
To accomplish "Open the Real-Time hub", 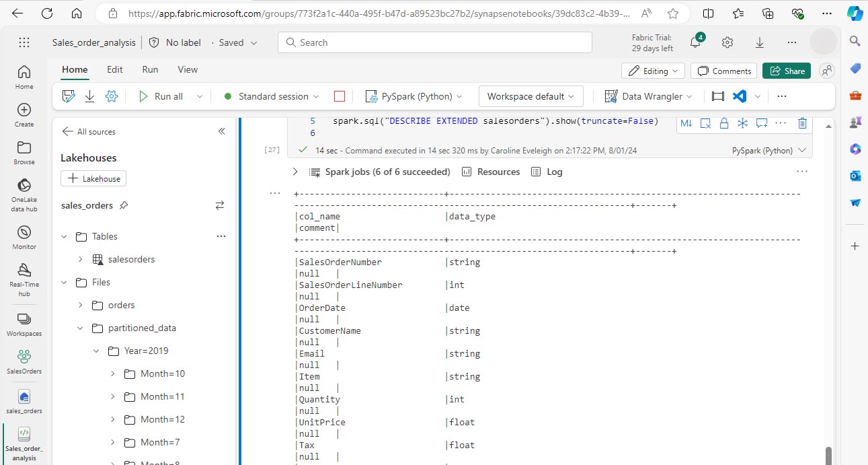I will click(x=24, y=280).
